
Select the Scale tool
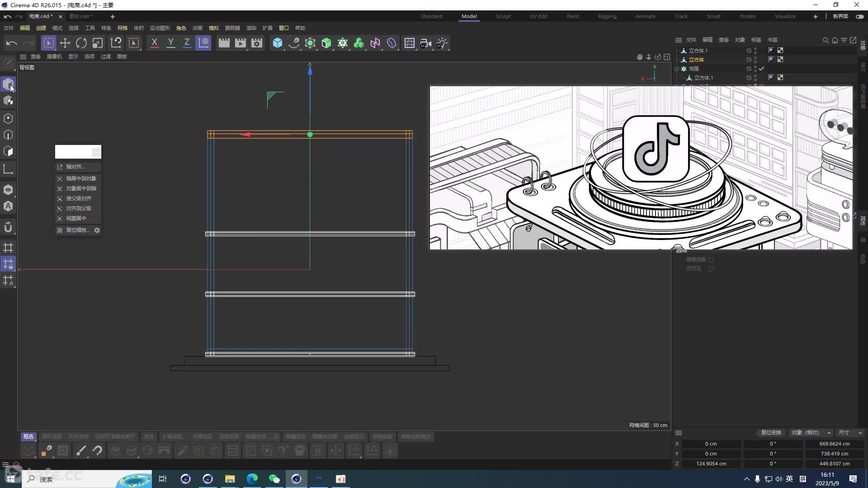click(x=98, y=43)
